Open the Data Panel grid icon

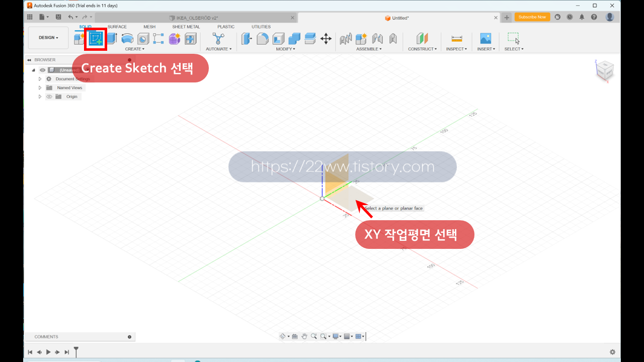[30, 17]
